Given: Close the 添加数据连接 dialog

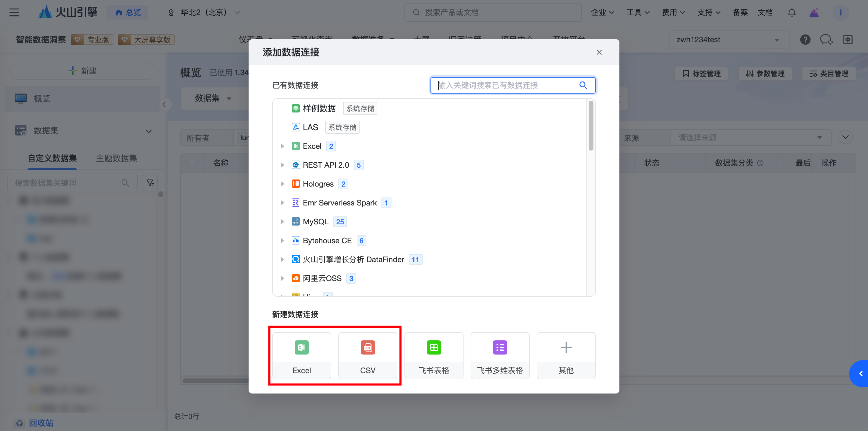Looking at the screenshot, I should point(599,52).
